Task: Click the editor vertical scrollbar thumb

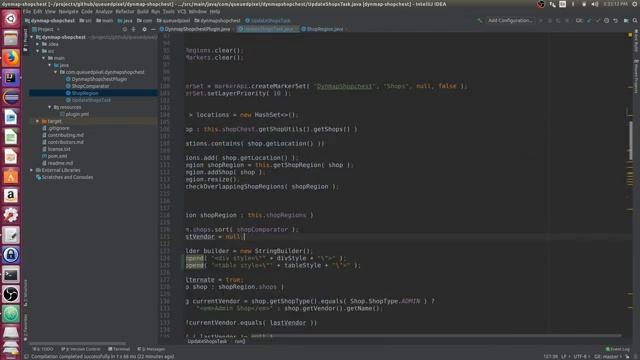Action: point(630,141)
